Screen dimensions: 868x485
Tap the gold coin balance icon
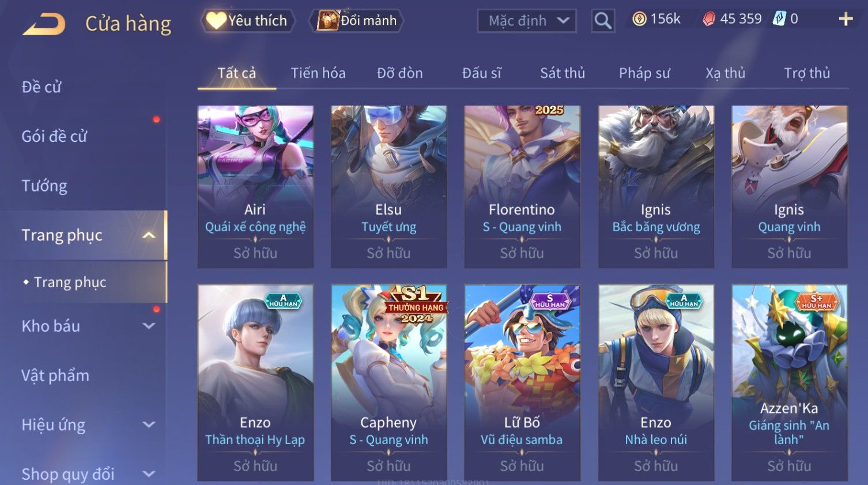(x=639, y=19)
